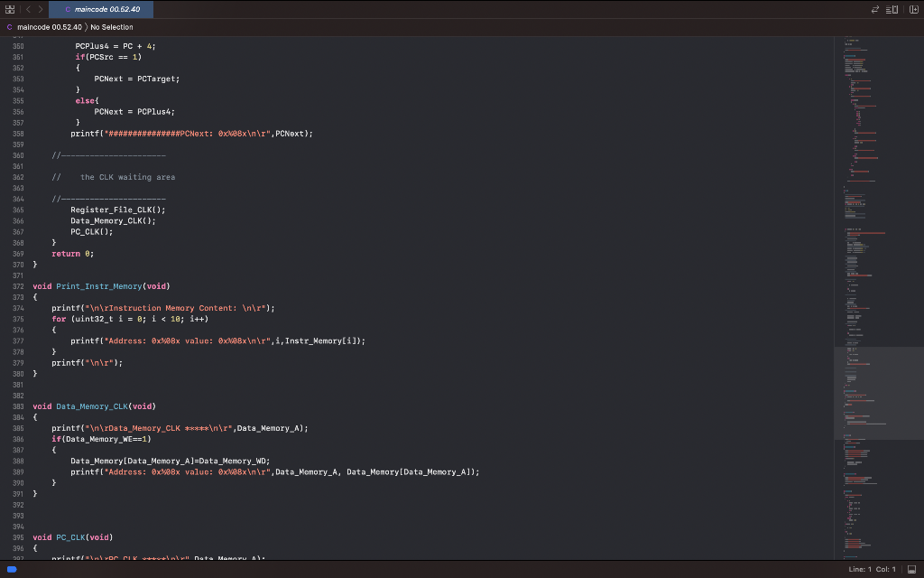Image resolution: width=924 pixels, height=578 pixels.
Task: Click 'PCPlus4 = PC + 4;' line
Action: point(115,46)
